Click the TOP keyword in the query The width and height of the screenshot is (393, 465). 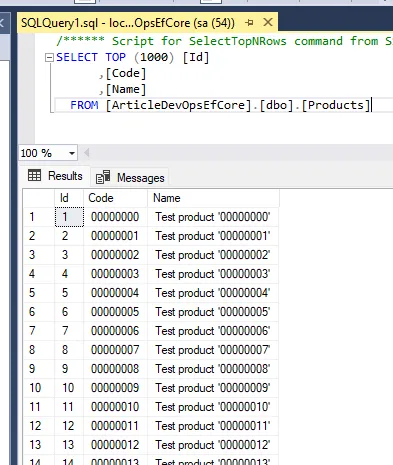click(116, 57)
